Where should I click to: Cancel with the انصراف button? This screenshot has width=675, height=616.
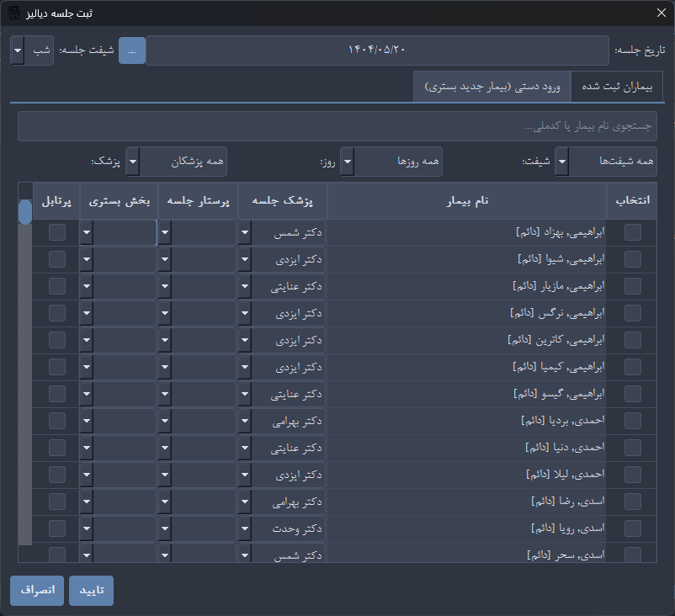click(x=37, y=591)
